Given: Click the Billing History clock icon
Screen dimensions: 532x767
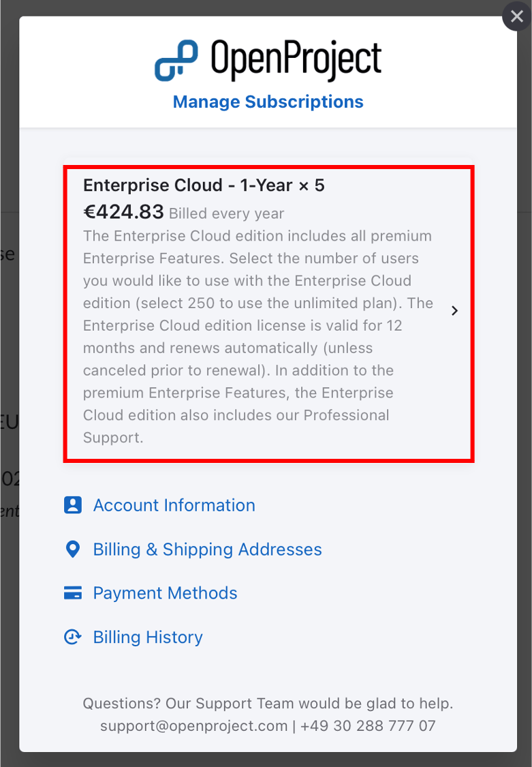Looking at the screenshot, I should coord(72,637).
